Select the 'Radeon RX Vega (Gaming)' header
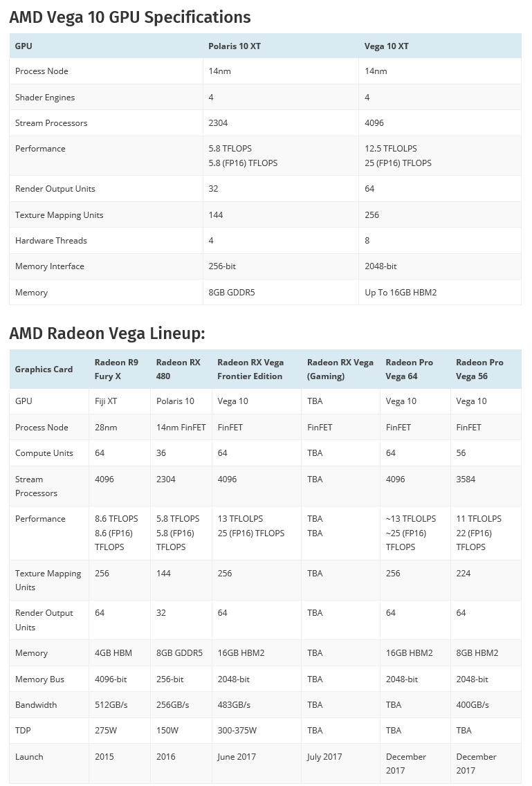 340,369
